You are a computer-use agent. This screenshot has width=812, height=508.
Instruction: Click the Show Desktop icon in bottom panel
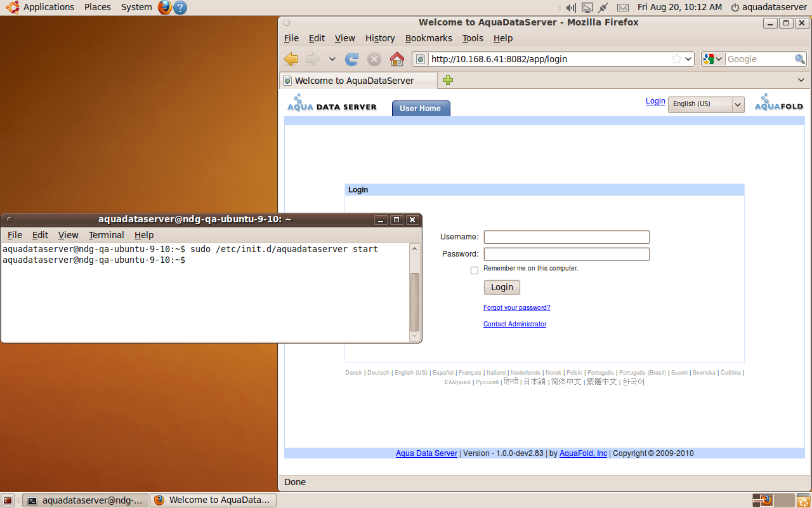coord(8,500)
